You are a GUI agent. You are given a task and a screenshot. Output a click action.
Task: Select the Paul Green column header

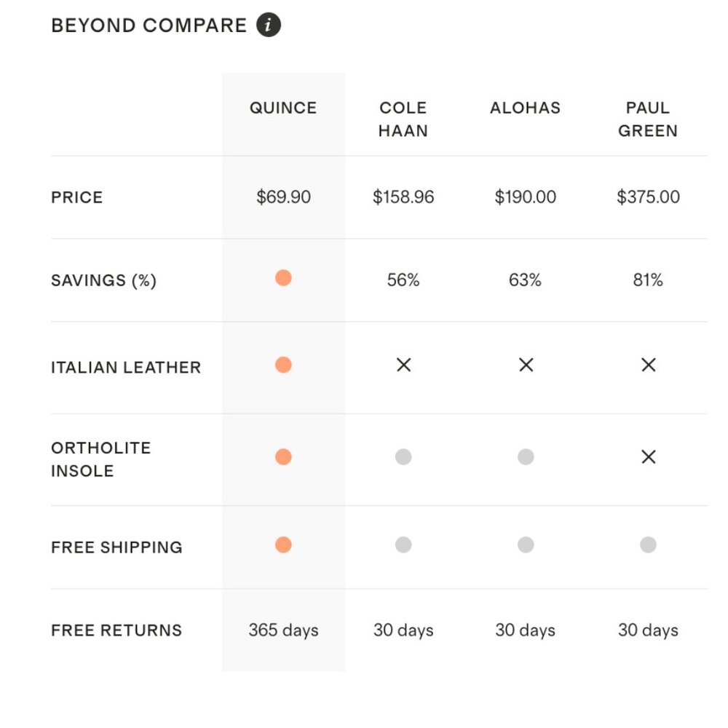[x=648, y=119]
